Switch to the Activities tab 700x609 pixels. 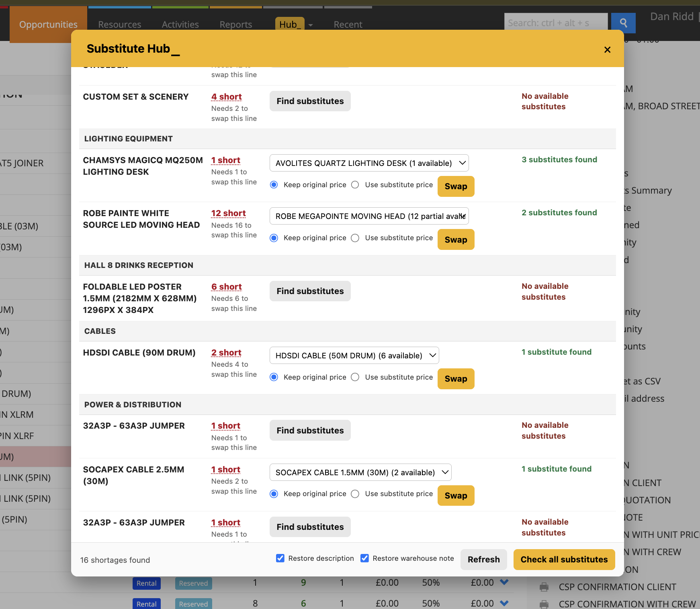coord(180,25)
